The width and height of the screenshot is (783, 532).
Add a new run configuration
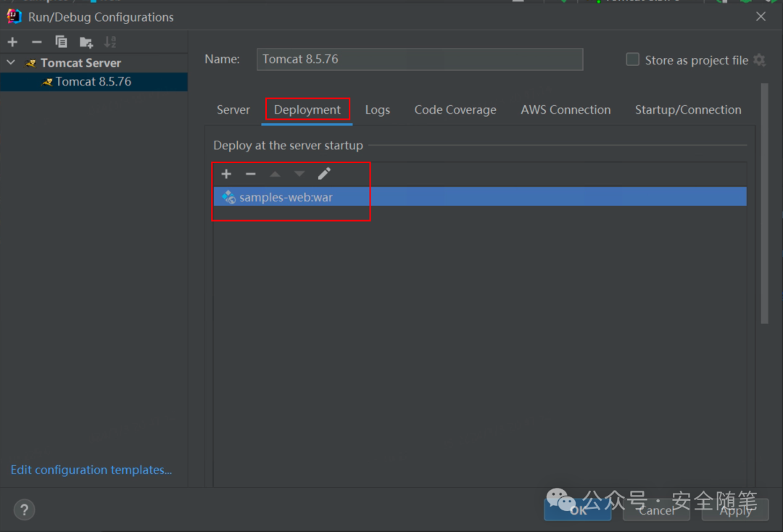click(x=12, y=42)
